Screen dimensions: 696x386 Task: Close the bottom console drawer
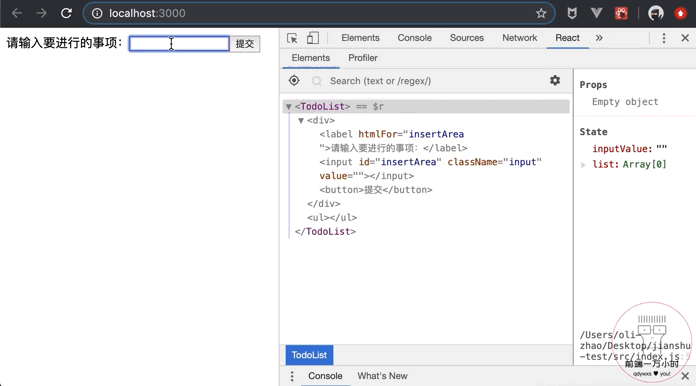[685, 376]
